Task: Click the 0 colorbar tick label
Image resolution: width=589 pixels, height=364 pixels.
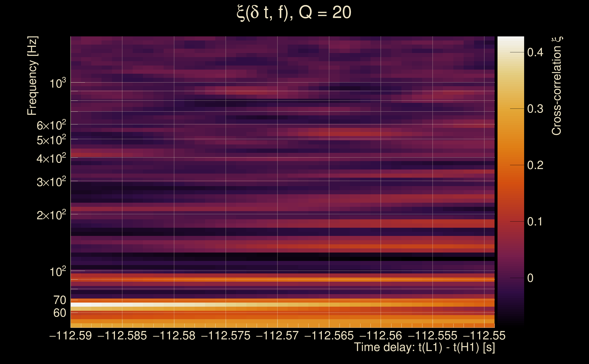Action: point(530,278)
